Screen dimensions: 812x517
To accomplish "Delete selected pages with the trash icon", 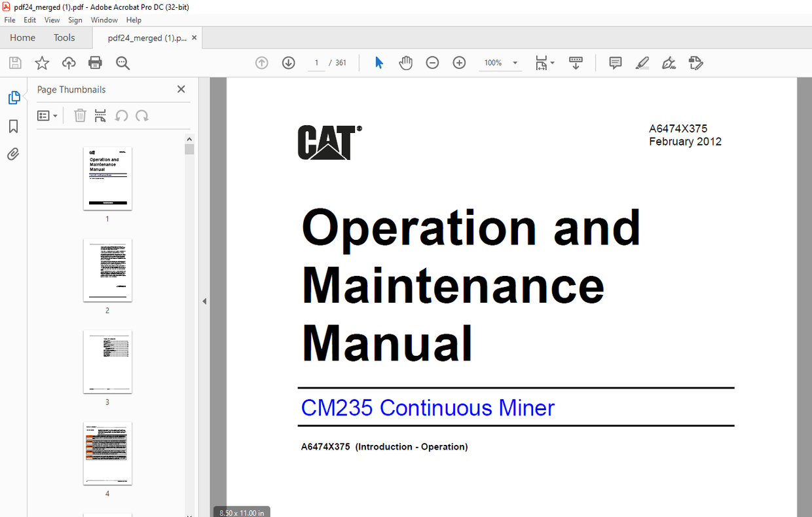I will [80, 115].
